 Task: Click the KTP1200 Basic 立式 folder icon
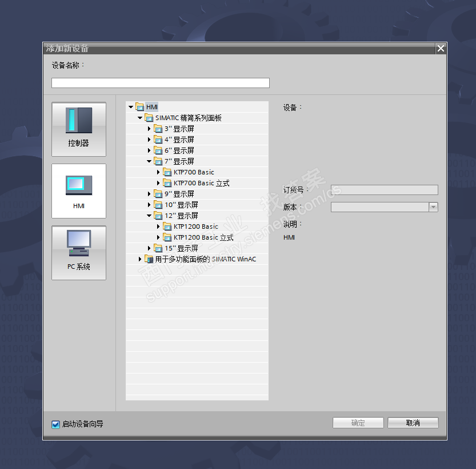coord(167,237)
